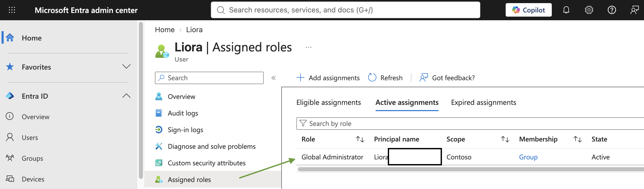This screenshot has height=189, width=644.
Task: Open the user Overview menu item
Action: (181, 97)
